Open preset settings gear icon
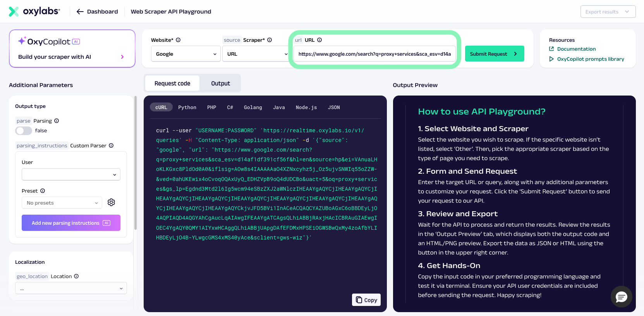Viewport: 644px width, 316px height. tap(111, 202)
